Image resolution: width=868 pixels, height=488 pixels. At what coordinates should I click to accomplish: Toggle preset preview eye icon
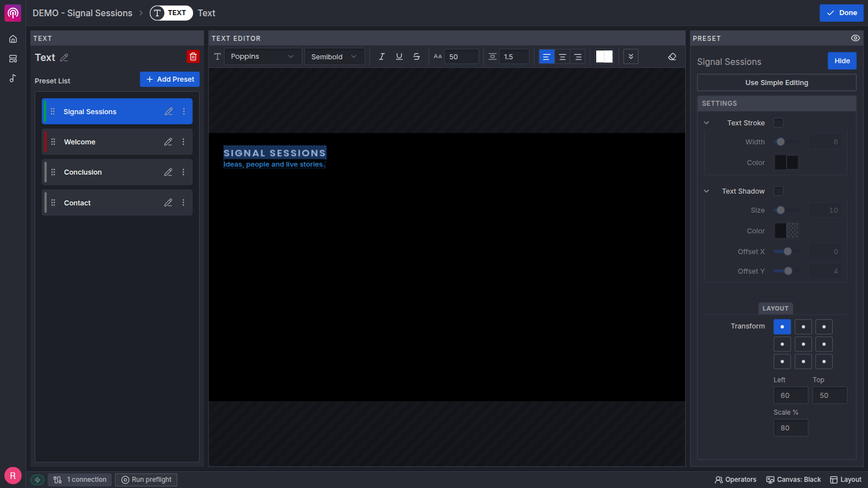pyautogui.click(x=855, y=38)
